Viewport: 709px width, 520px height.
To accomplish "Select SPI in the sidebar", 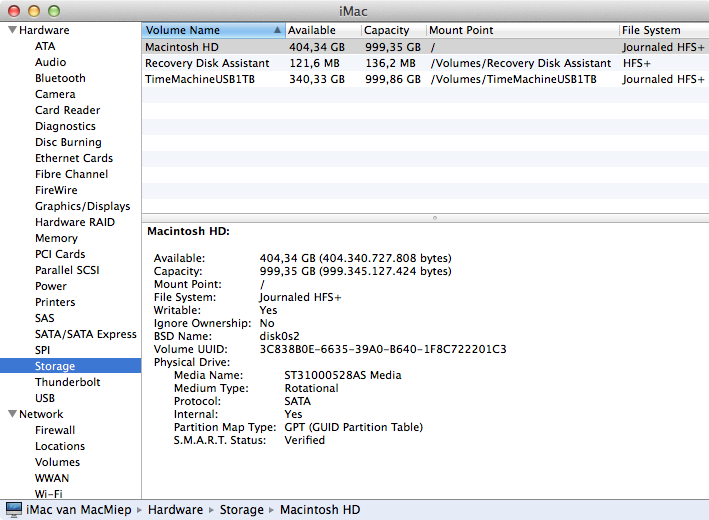I will pos(43,350).
